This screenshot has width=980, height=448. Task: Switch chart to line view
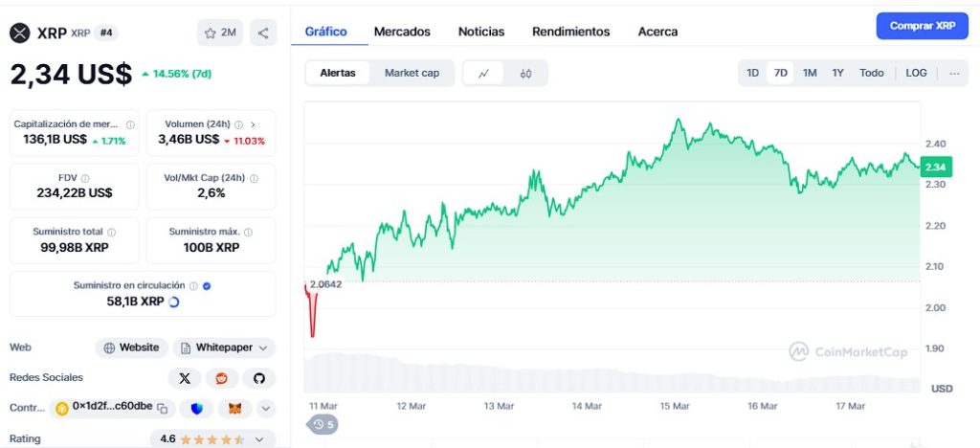[483, 73]
